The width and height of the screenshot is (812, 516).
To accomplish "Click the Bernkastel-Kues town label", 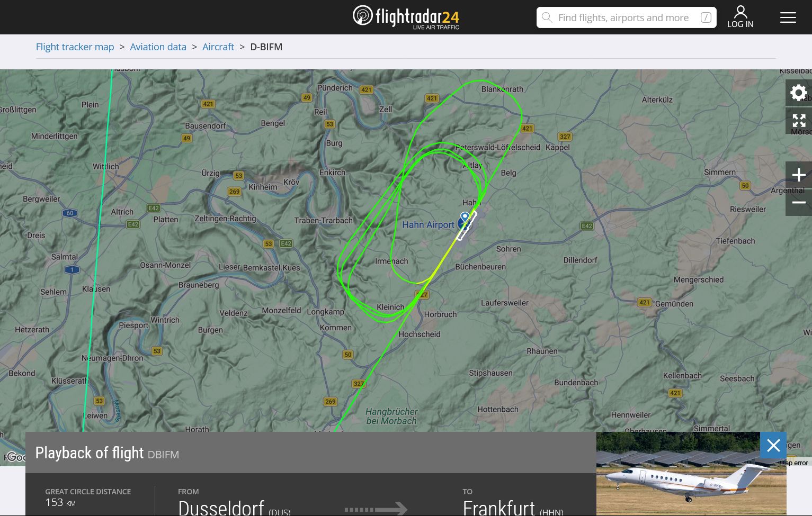I will 271,267.
